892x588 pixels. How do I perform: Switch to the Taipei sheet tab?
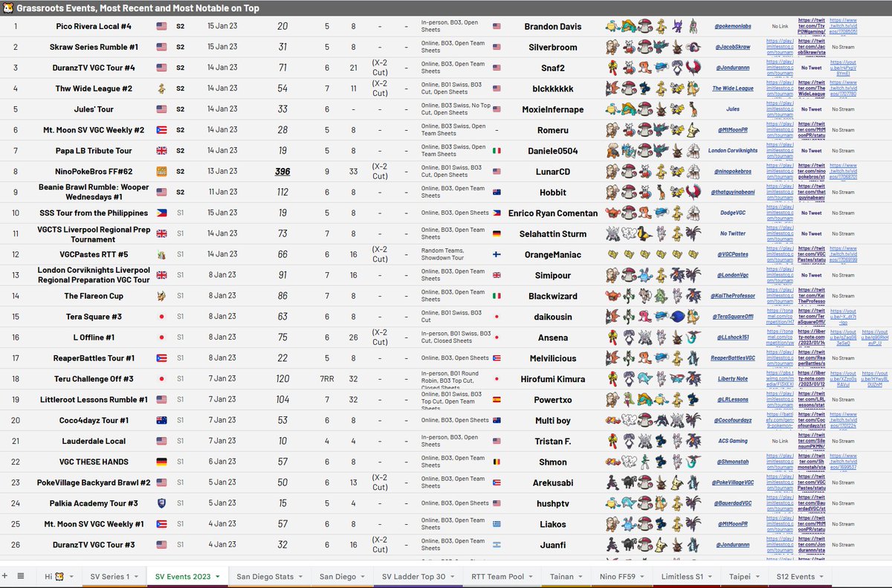740,577
